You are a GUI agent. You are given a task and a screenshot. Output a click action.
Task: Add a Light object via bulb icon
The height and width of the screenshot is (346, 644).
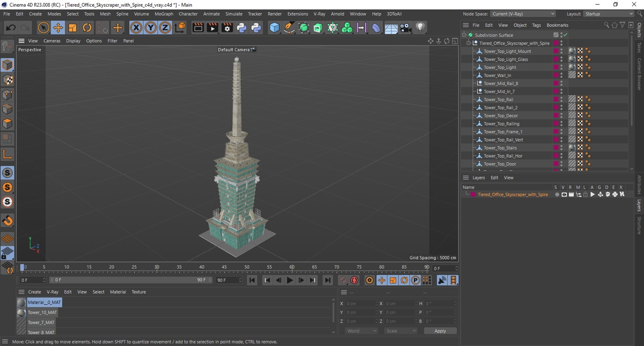point(420,28)
